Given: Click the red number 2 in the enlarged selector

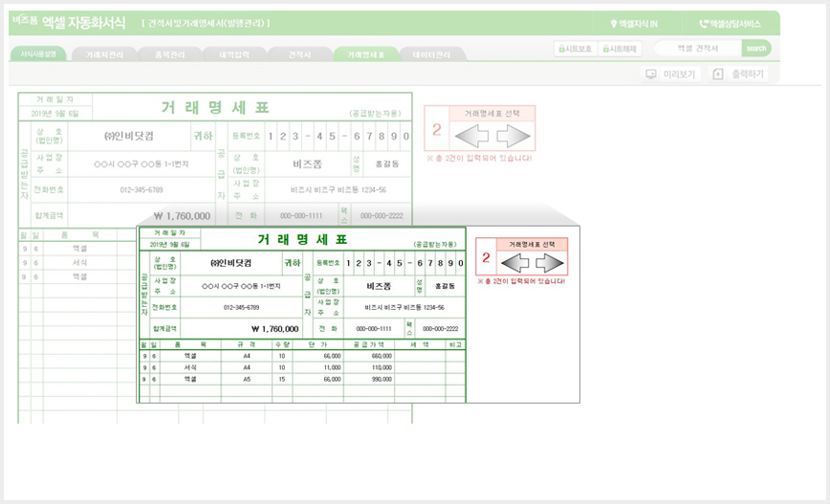Looking at the screenshot, I should click(486, 258).
